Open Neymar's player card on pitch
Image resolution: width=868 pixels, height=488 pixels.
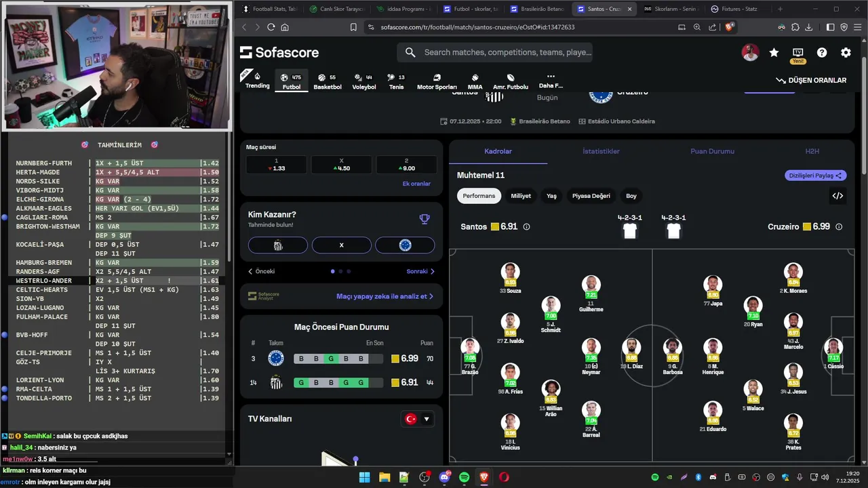coord(591,356)
